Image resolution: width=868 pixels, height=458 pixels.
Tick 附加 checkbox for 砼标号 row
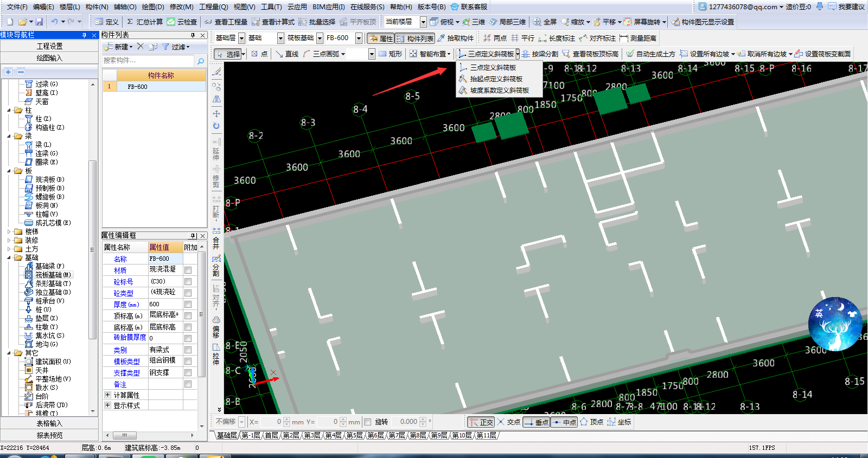pyautogui.click(x=188, y=281)
